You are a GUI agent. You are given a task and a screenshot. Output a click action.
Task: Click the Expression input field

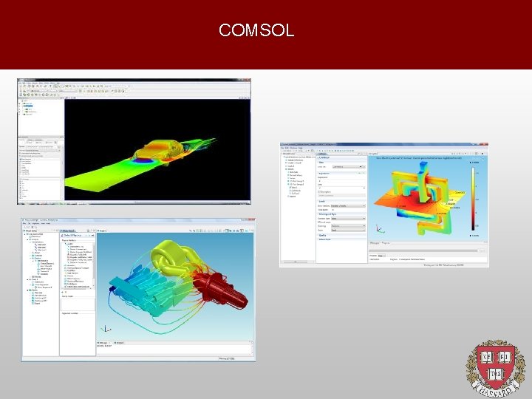341,181
